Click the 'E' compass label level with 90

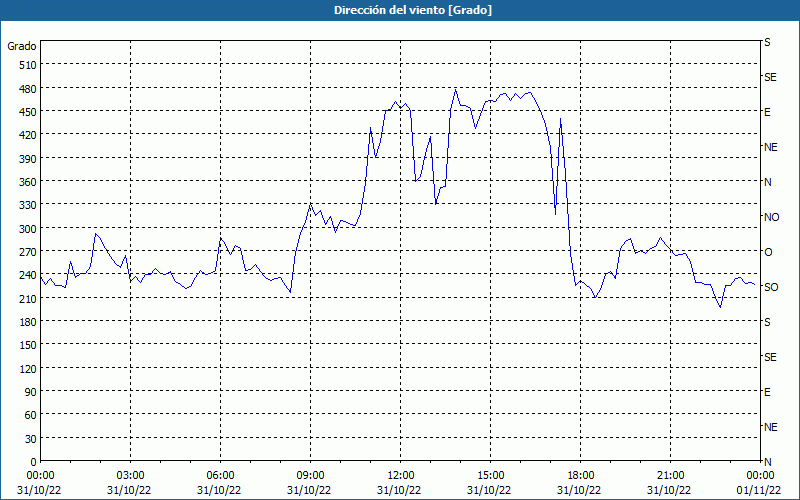coord(767,392)
